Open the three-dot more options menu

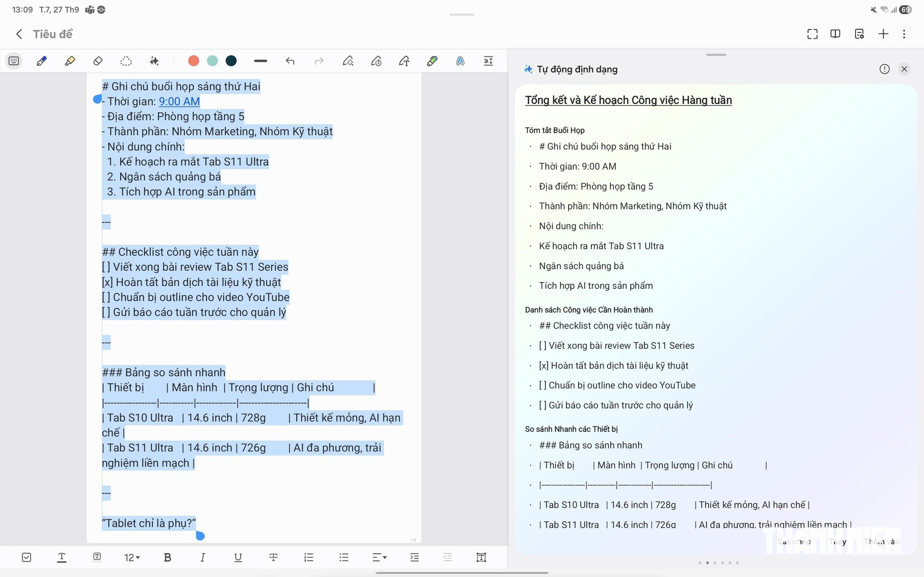tap(904, 34)
